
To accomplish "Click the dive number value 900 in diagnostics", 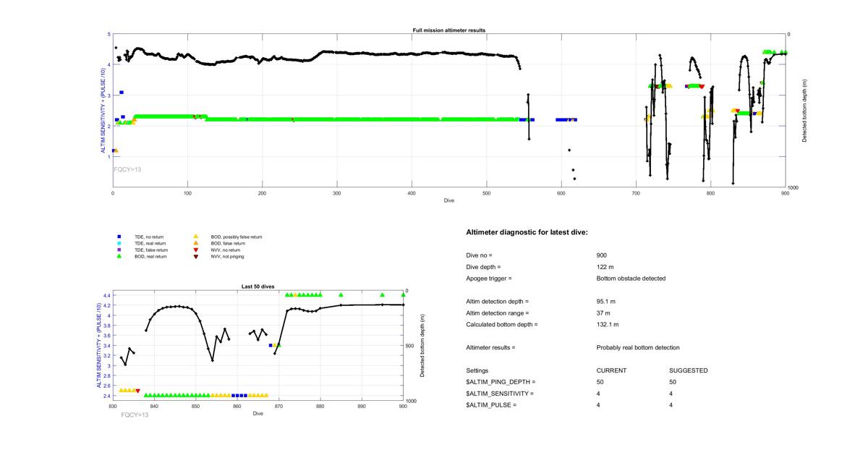I will coord(602,255).
